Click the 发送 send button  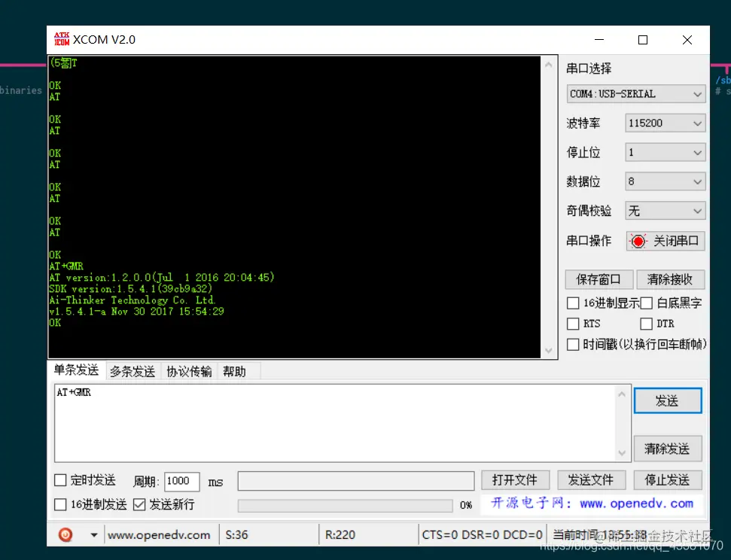tap(668, 400)
